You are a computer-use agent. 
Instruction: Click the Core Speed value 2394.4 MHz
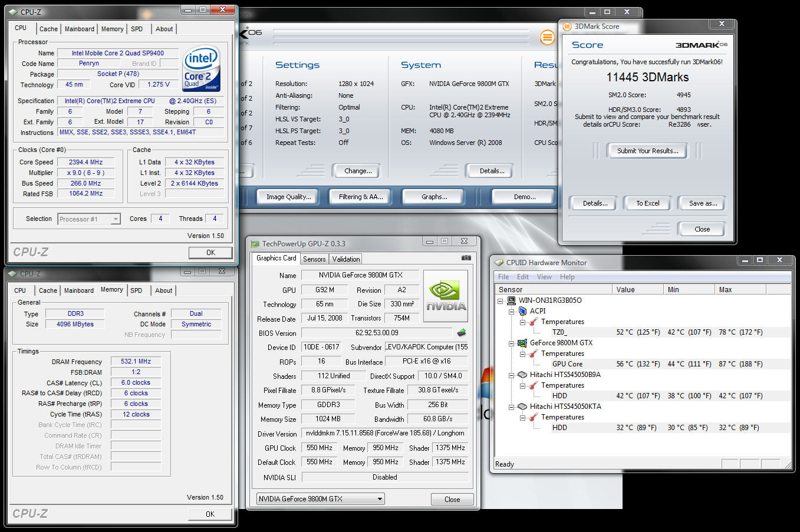click(85, 162)
